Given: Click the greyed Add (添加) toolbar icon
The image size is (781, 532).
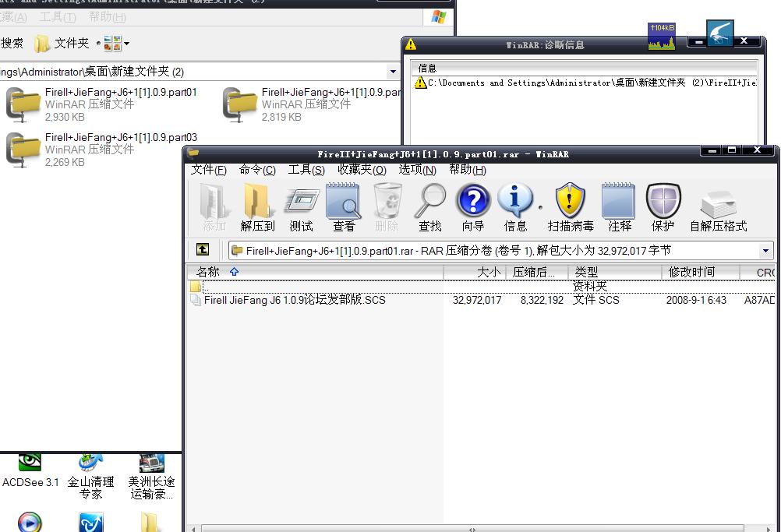Looking at the screenshot, I should (214, 207).
